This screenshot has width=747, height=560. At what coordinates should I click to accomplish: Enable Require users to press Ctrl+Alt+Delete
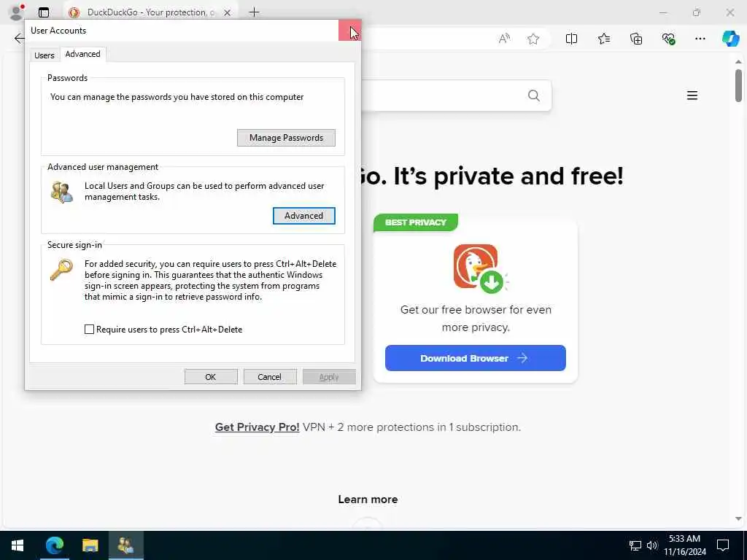click(89, 329)
